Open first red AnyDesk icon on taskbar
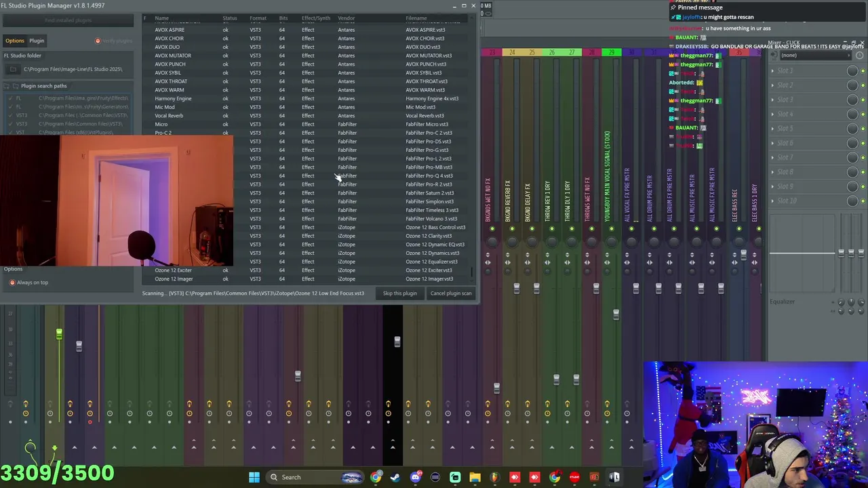868x488 pixels. tap(515, 477)
